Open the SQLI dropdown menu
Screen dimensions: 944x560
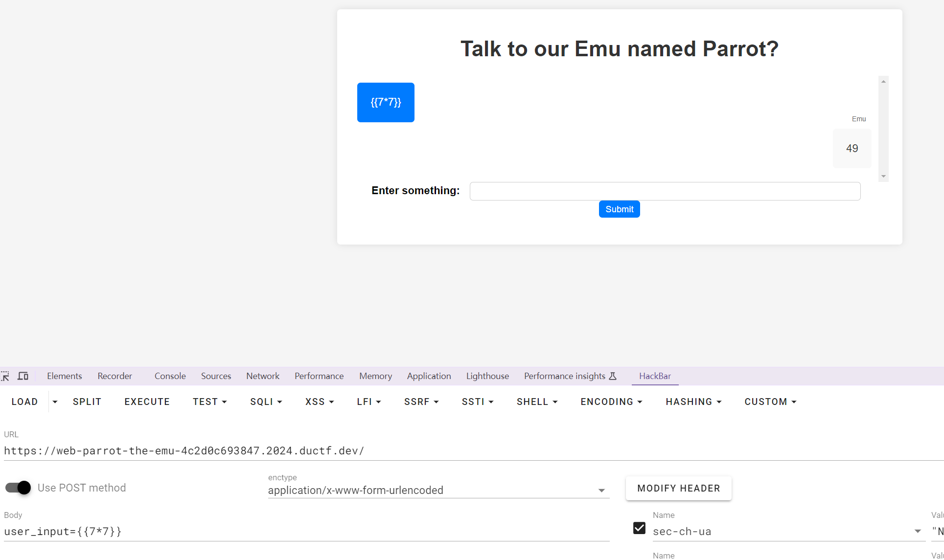[266, 402]
